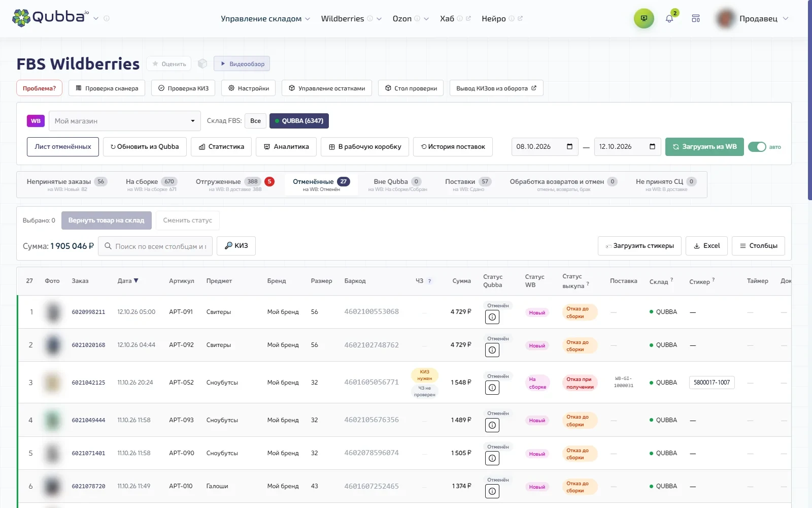The image size is (812, 508).
Task: Select the QUBBA (6347) warehouse filter
Action: [299, 121]
